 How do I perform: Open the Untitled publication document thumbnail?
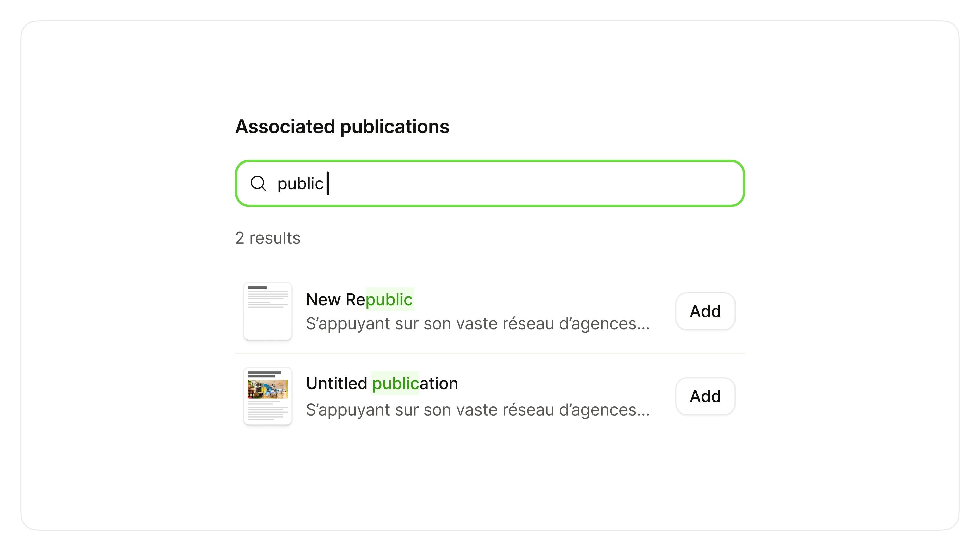(268, 396)
